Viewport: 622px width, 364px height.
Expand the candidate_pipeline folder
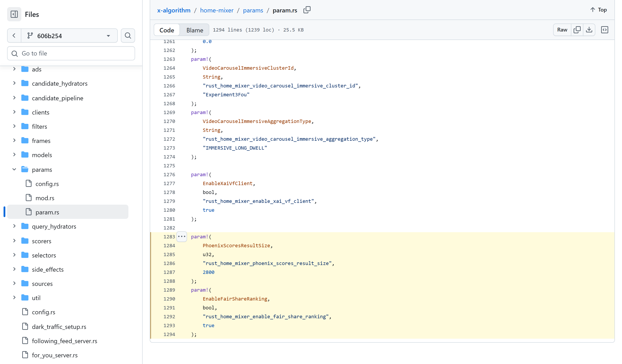click(14, 98)
